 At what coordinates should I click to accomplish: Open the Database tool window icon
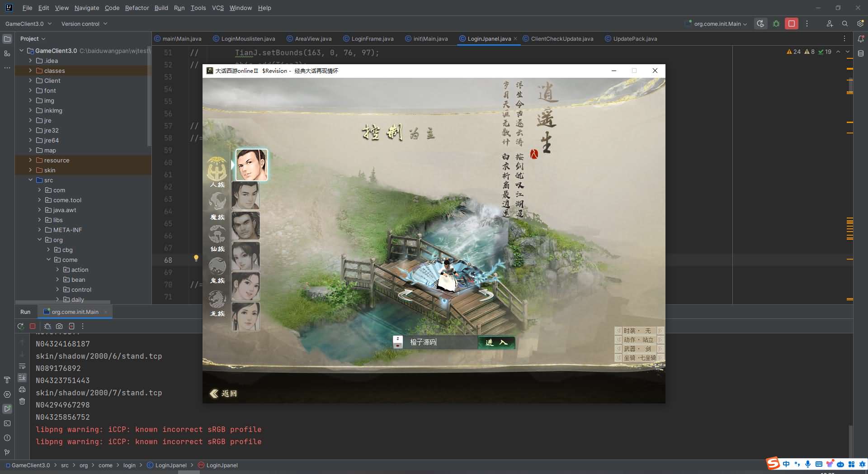pos(861,53)
